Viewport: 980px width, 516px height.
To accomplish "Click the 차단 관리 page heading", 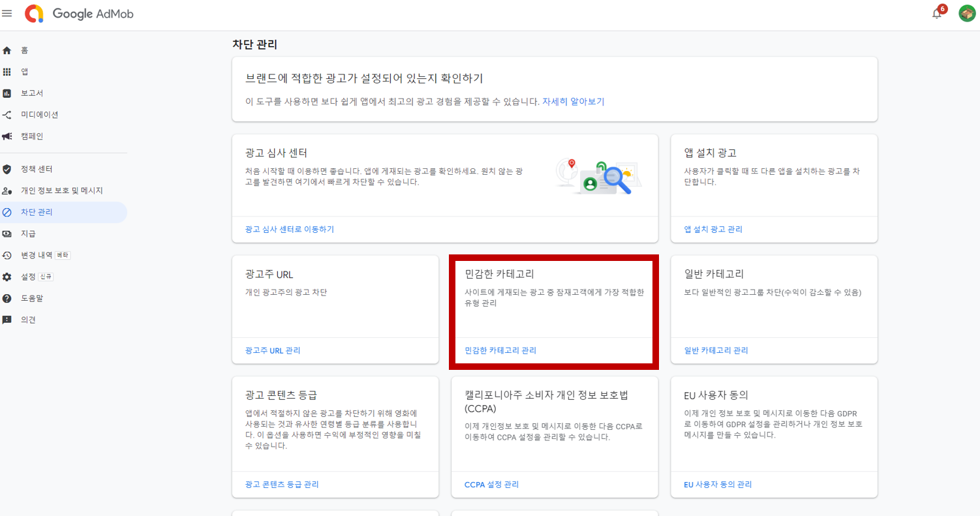I will (x=254, y=44).
